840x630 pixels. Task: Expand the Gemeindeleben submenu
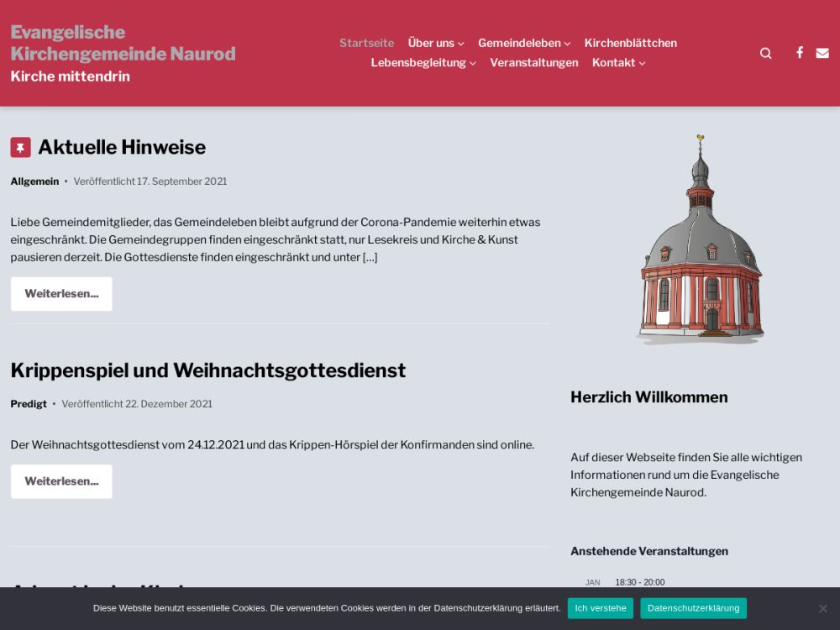[523, 43]
